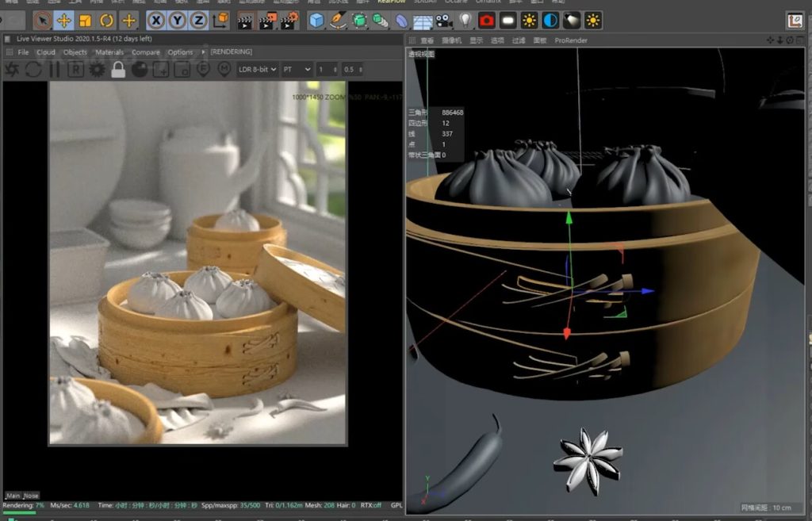Expand menu arrow next to Options

click(203, 52)
